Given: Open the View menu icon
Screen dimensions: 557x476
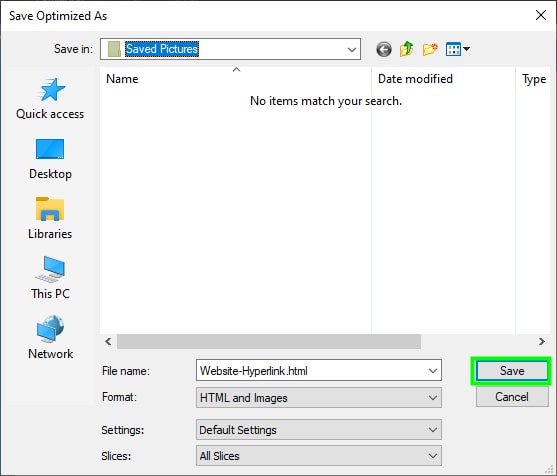Looking at the screenshot, I should 458,49.
